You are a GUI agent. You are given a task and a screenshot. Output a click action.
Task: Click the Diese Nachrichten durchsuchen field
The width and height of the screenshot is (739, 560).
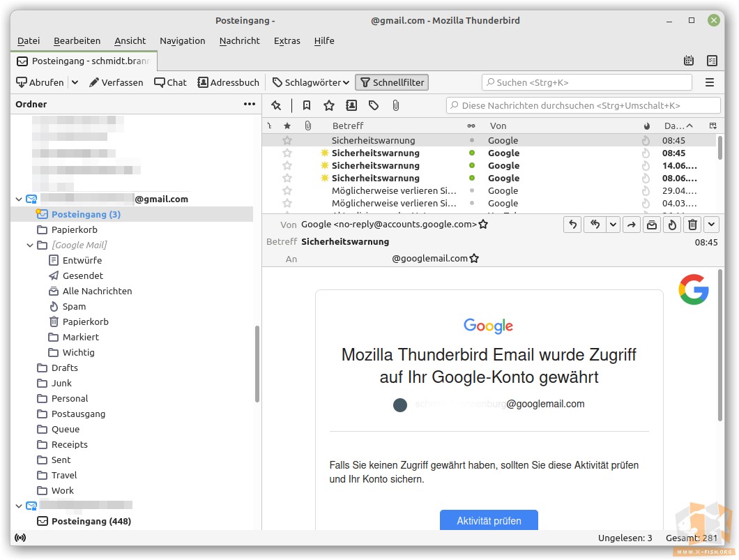(584, 105)
